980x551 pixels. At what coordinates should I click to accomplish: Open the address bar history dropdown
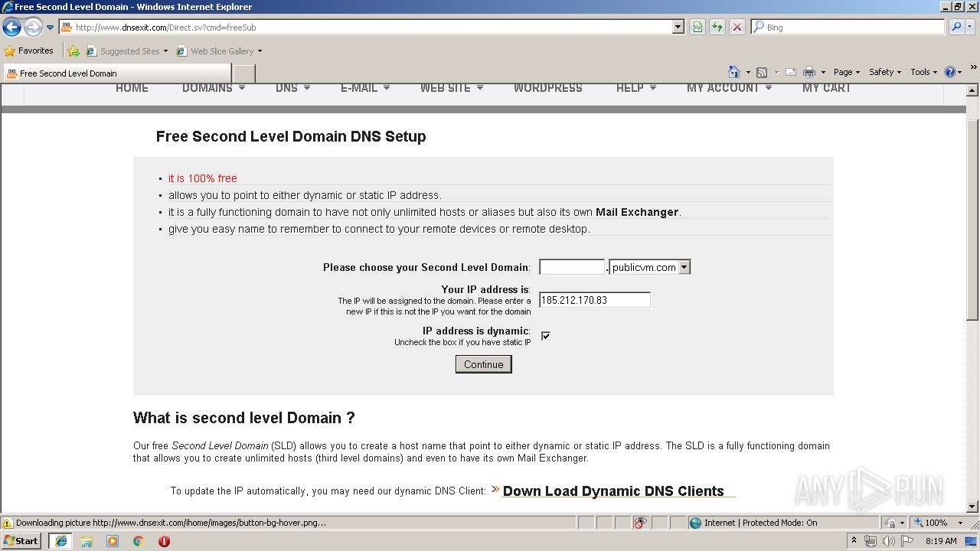(678, 27)
